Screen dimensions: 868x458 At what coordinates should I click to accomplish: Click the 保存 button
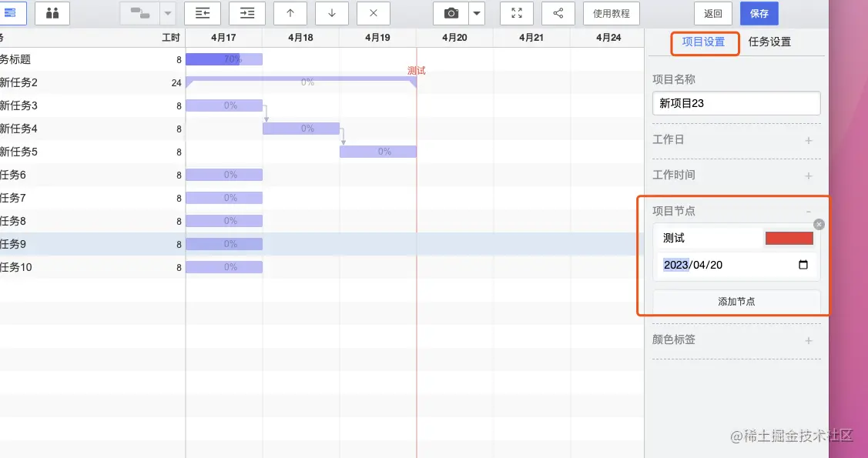pyautogui.click(x=759, y=13)
